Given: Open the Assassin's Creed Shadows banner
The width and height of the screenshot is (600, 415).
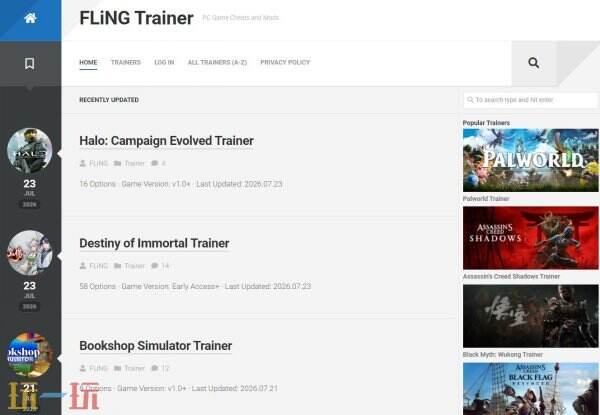Looking at the screenshot, I should pos(530,238).
